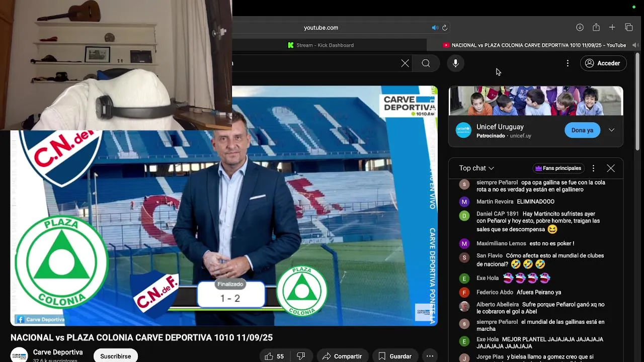644x362 pixels.
Task: Click Federico Abdo's avatar in chat
Action: pos(464,292)
